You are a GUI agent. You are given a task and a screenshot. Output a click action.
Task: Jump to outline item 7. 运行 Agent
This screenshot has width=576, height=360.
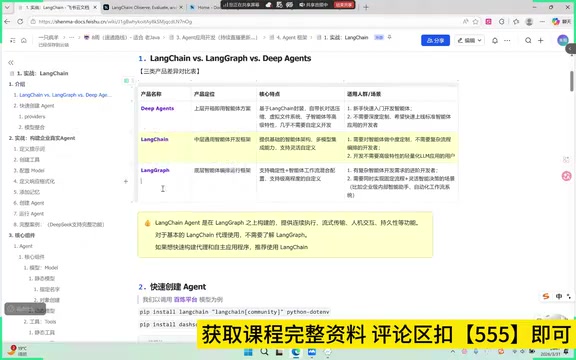tap(29, 214)
